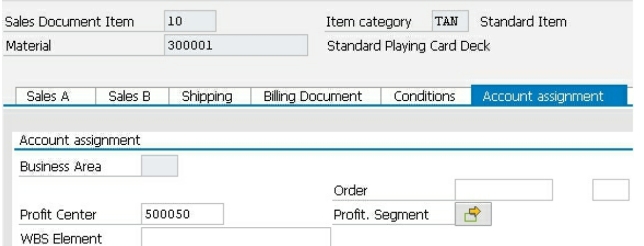Select the Material field containing 300001
Viewport: 644px width, 246px height.
tap(236, 46)
